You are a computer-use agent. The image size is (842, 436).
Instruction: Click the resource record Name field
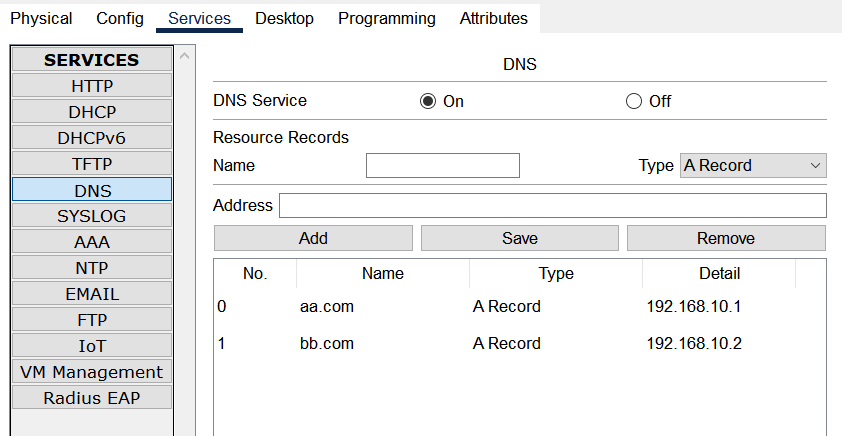(x=442, y=165)
